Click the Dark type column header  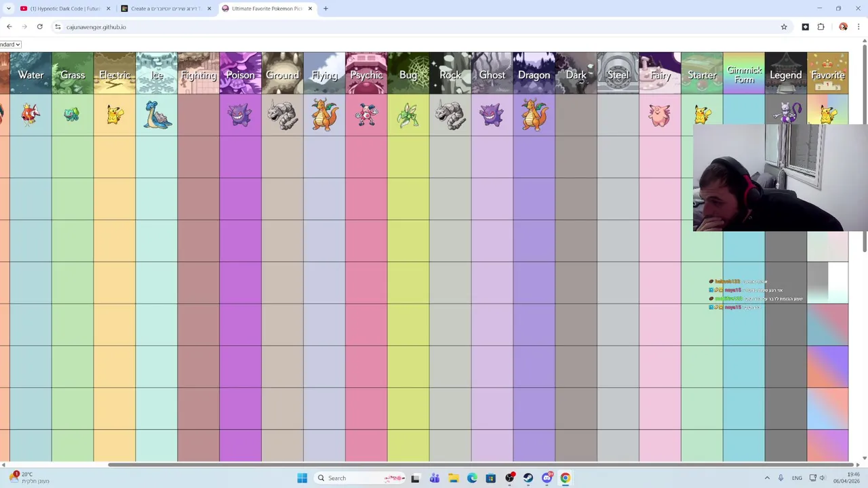tap(576, 73)
